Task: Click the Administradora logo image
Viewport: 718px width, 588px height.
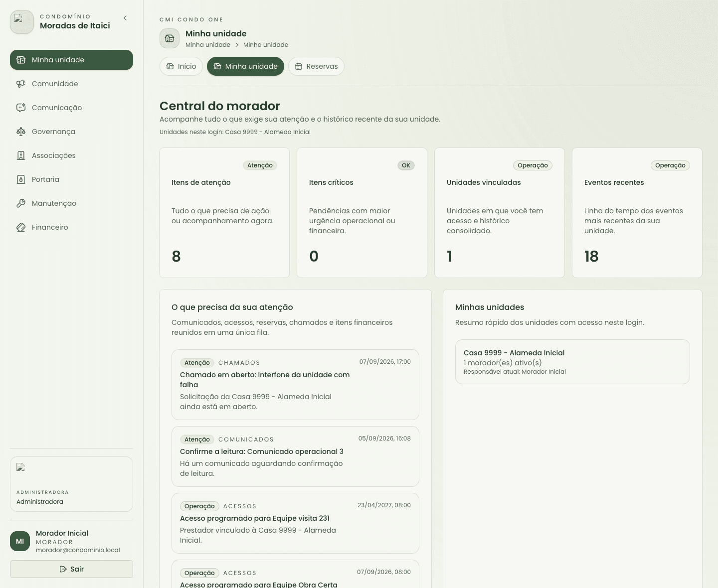Action: point(21,467)
